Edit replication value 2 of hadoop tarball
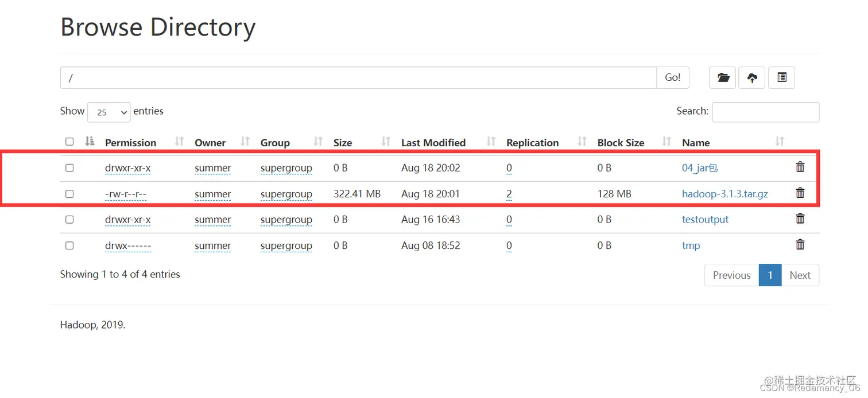The height and width of the screenshot is (398, 868). (509, 194)
